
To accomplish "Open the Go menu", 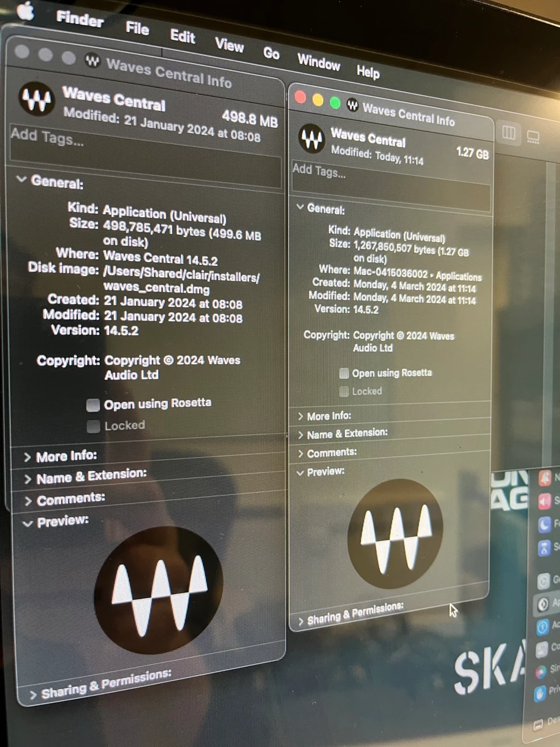I will click(271, 53).
